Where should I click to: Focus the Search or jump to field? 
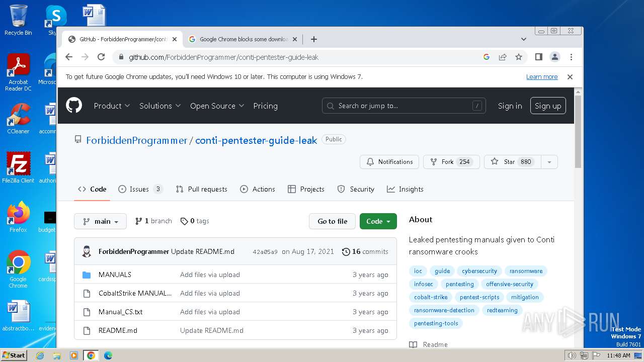pos(404,106)
